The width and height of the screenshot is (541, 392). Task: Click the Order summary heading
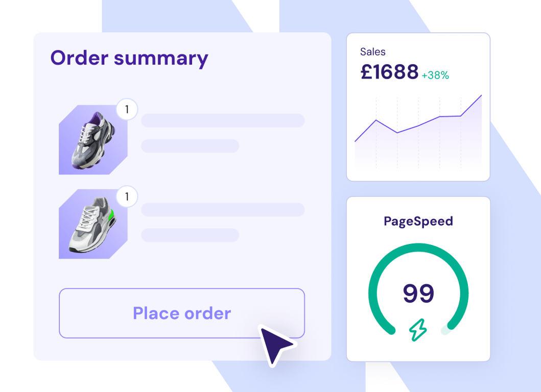tap(129, 58)
